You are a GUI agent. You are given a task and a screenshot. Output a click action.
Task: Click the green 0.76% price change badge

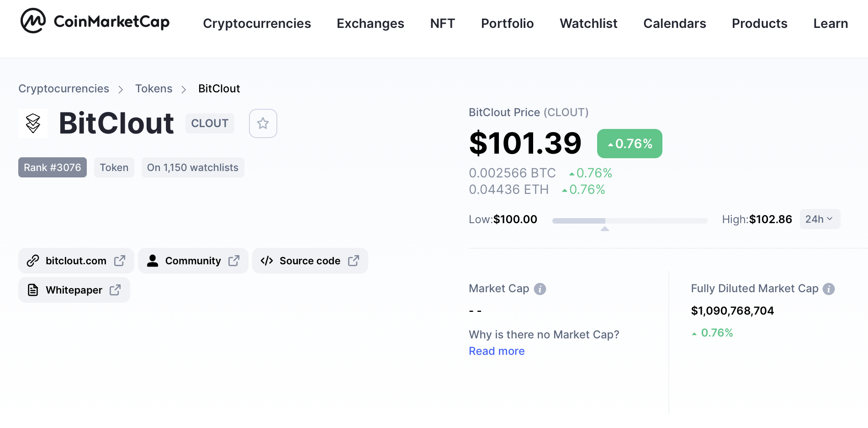point(630,144)
